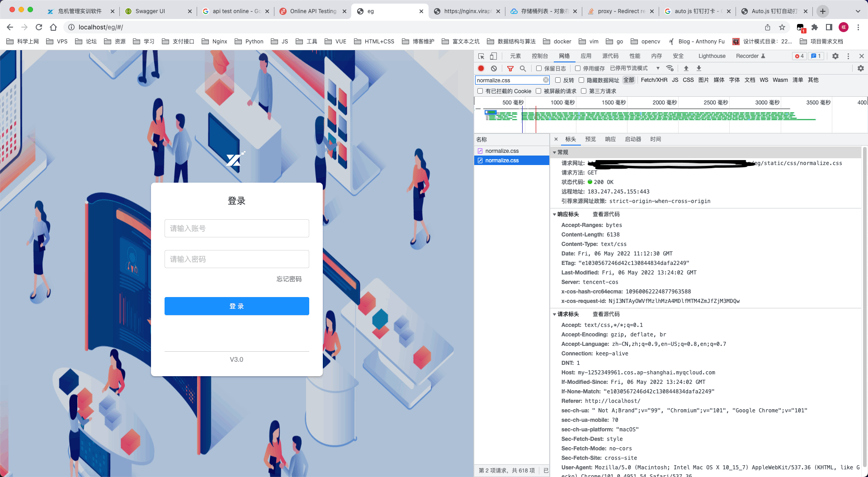Import HAR file with upload arrow
This screenshot has width=868, height=477.
pos(686,68)
